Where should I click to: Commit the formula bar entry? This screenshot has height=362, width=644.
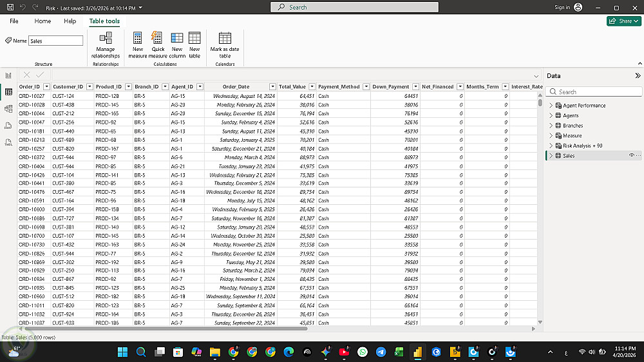(40, 75)
